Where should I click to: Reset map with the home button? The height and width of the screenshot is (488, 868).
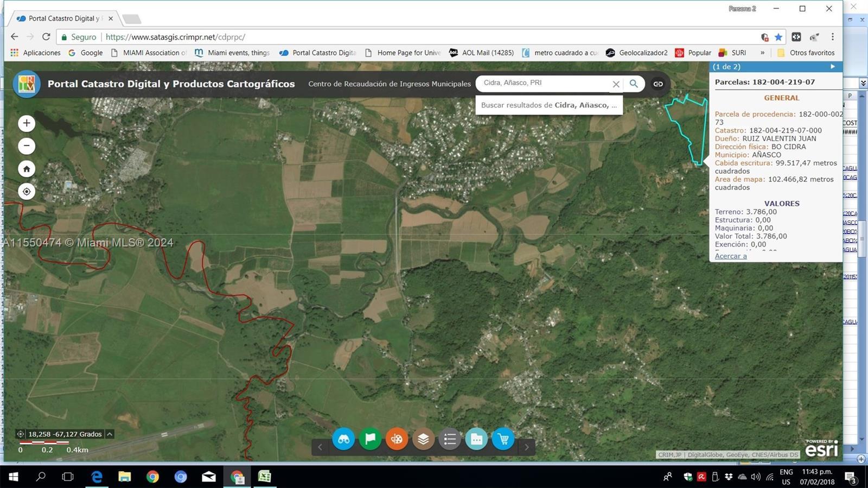27,169
